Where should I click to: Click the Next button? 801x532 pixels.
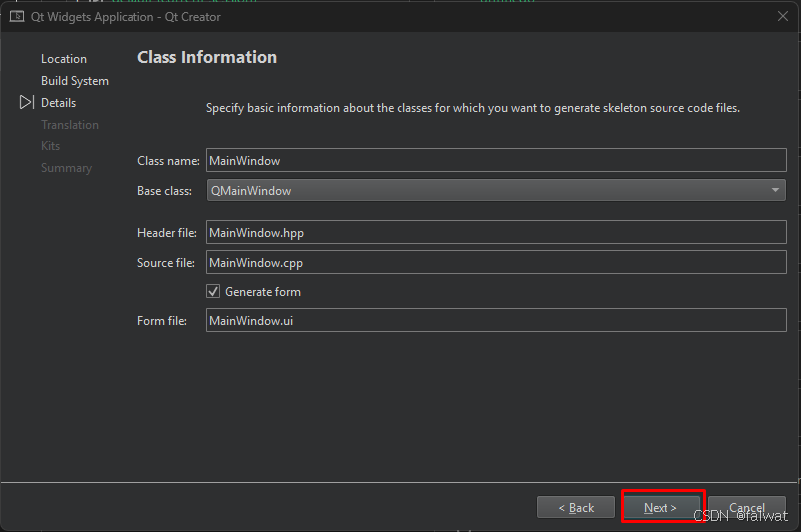(662, 507)
